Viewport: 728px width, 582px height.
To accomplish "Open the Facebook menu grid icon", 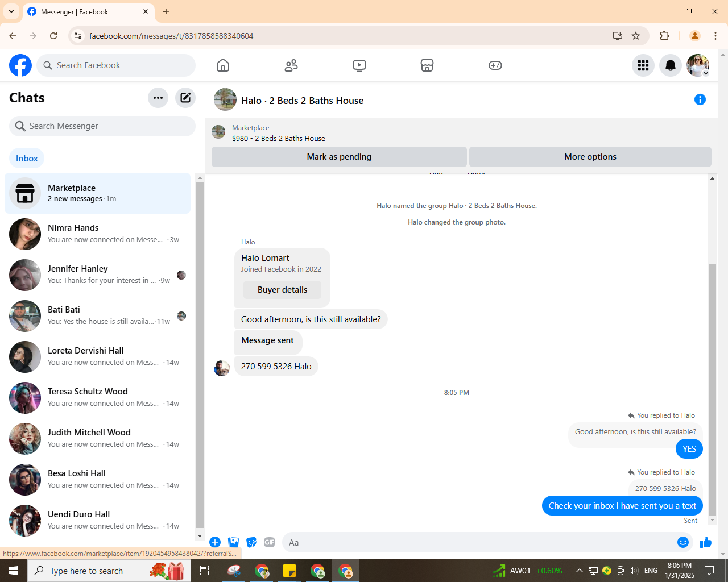I will coord(643,65).
